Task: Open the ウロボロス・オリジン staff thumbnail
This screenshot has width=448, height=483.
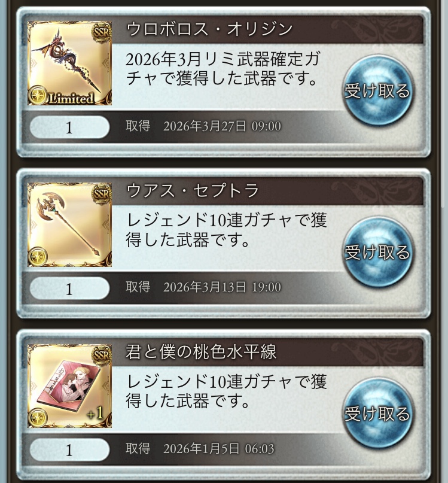Action: [69, 63]
